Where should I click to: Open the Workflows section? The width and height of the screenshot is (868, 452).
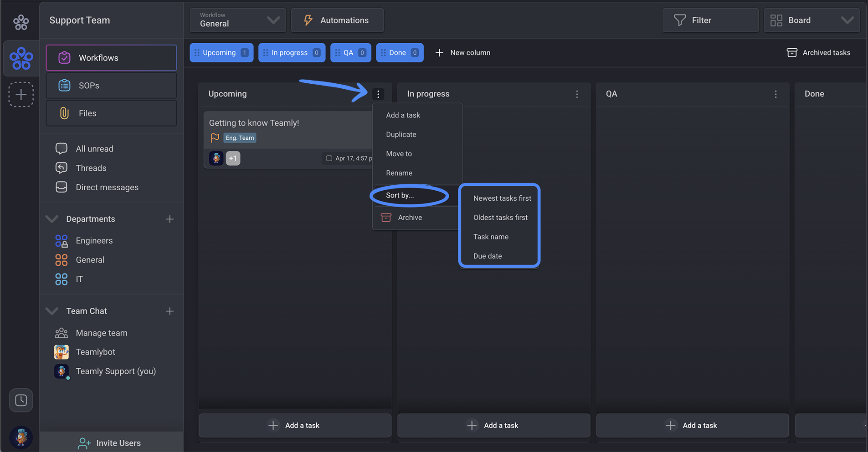[111, 58]
